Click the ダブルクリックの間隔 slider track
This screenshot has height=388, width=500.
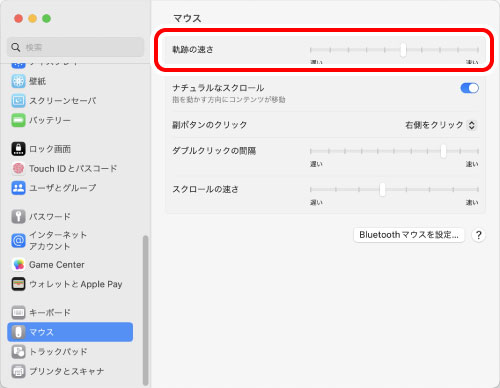coord(394,151)
